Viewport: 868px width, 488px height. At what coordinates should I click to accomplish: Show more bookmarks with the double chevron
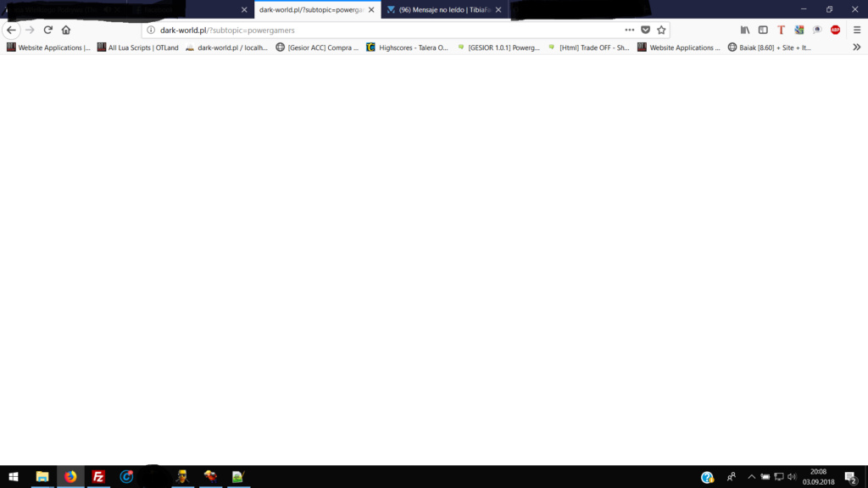click(857, 47)
